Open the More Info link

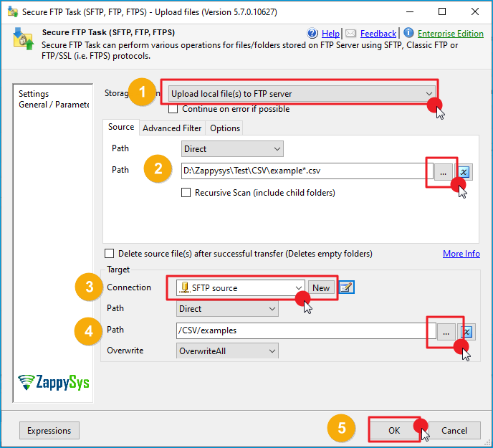(x=461, y=254)
